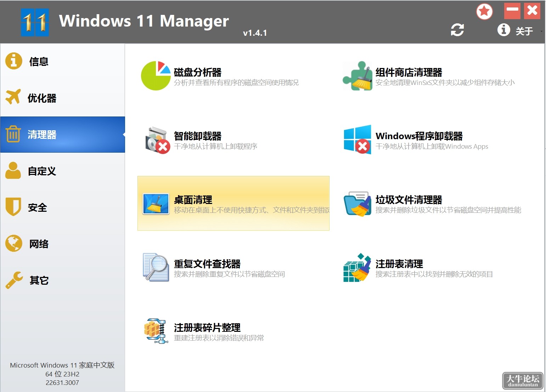Switch to the 信息 tab label
This screenshot has width=546, height=392.
tap(39, 62)
